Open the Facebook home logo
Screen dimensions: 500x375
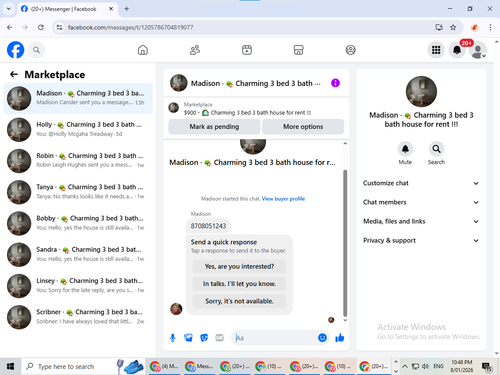(15, 50)
